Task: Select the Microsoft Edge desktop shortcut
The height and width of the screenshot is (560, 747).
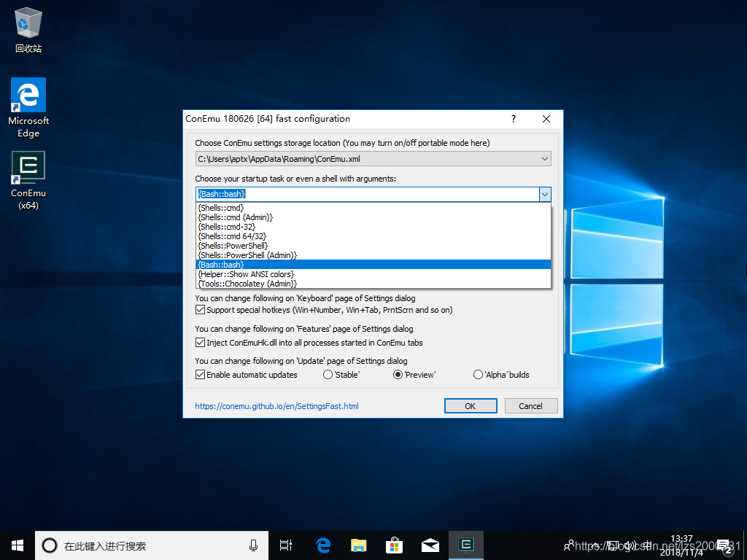Action: (x=28, y=108)
